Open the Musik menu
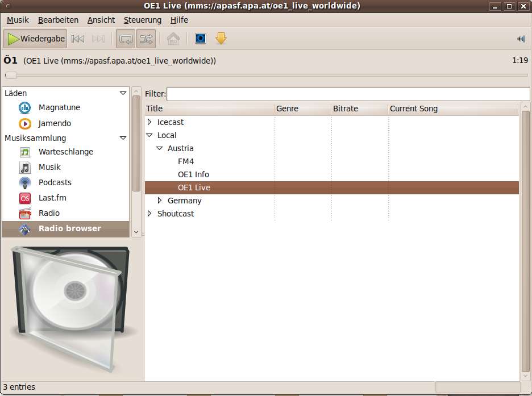Viewport: 532px width, 396px height. [x=18, y=20]
